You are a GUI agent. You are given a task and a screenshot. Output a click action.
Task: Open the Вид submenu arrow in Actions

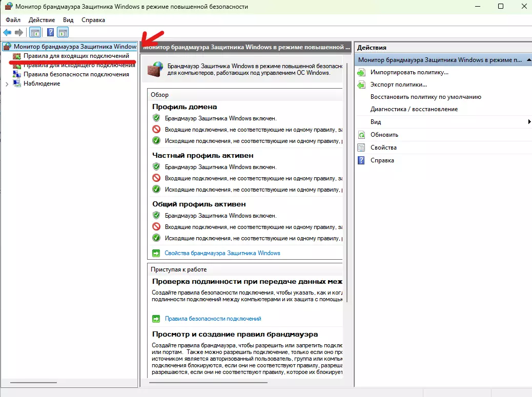[529, 122]
